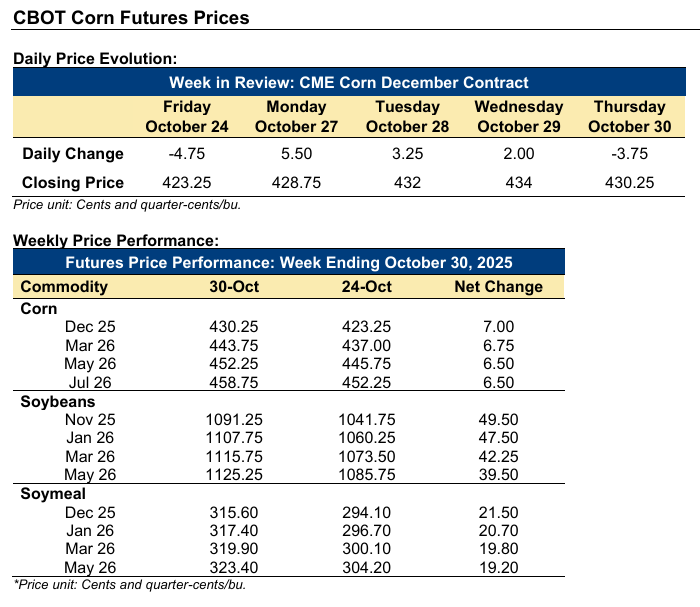Click the "Commodity" column header
Viewport: 700px width, 607px height.
point(64,287)
